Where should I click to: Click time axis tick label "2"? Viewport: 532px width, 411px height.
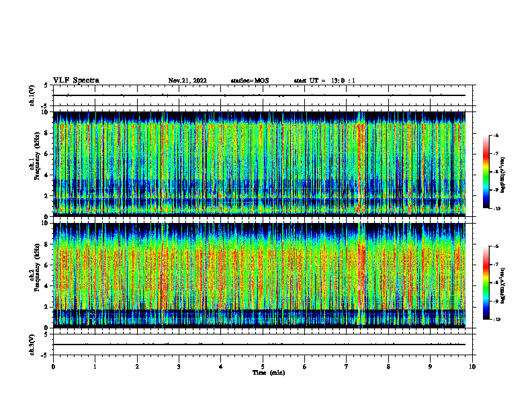[137, 367]
